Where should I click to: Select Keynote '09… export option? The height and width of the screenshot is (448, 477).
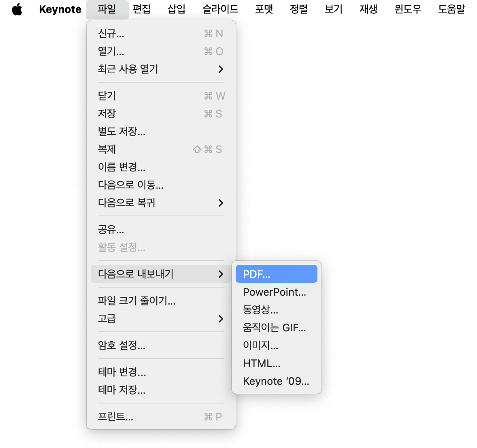click(x=276, y=381)
